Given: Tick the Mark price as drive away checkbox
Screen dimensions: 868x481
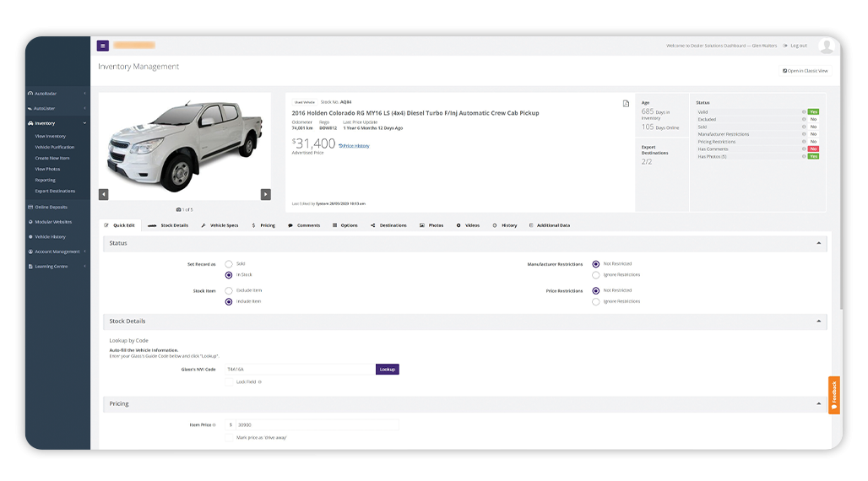Looking at the screenshot, I should pos(229,438).
